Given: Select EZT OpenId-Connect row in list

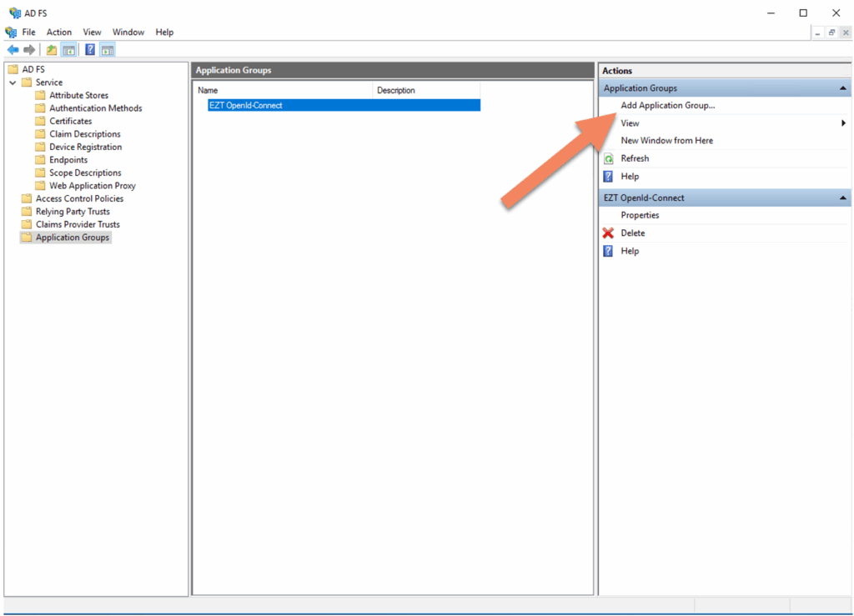Looking at the screenshot, I should (x=246, y=106).
